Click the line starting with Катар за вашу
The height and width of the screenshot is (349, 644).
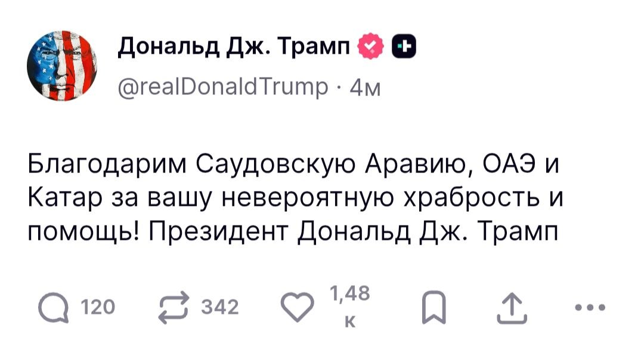[294, 196]
